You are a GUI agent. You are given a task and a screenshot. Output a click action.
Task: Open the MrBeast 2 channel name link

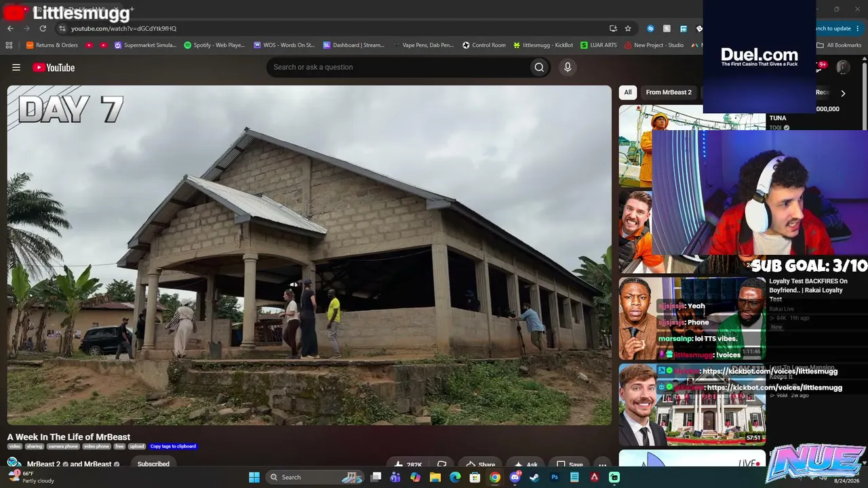tap(43, 464)
